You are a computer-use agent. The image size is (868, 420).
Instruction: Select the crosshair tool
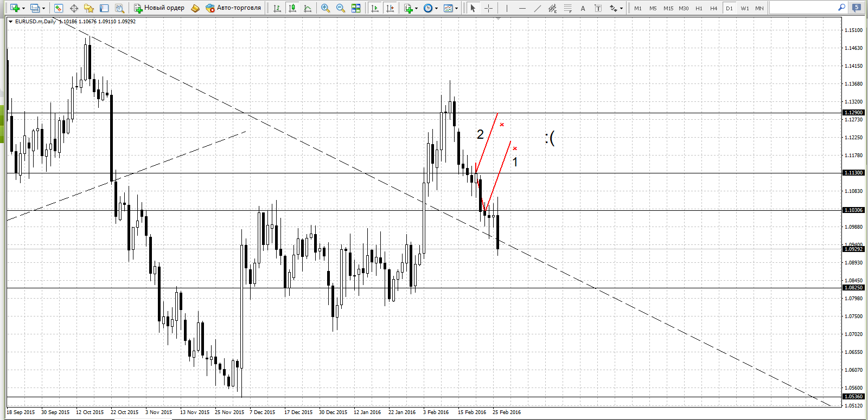488,8
